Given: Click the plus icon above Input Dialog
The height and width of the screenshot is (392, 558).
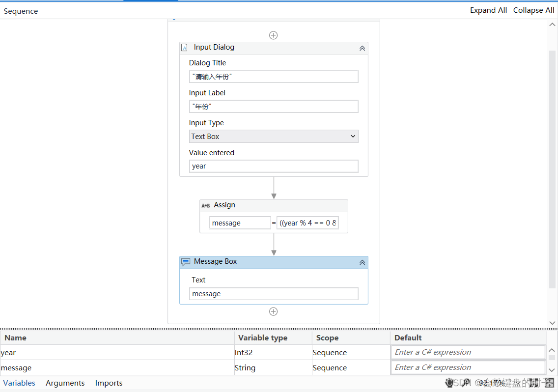Looking at the screenshot, I should pyautogui.click(x=273, y=35).
